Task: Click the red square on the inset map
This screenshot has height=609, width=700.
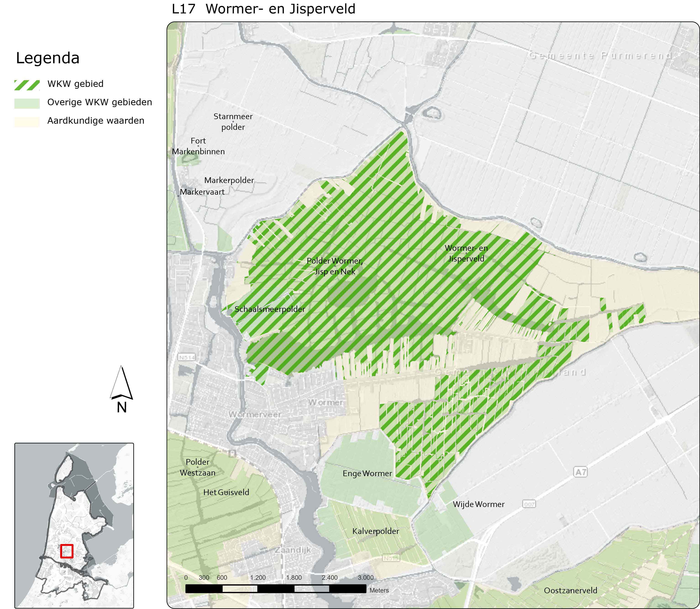Action: (67, 551)
